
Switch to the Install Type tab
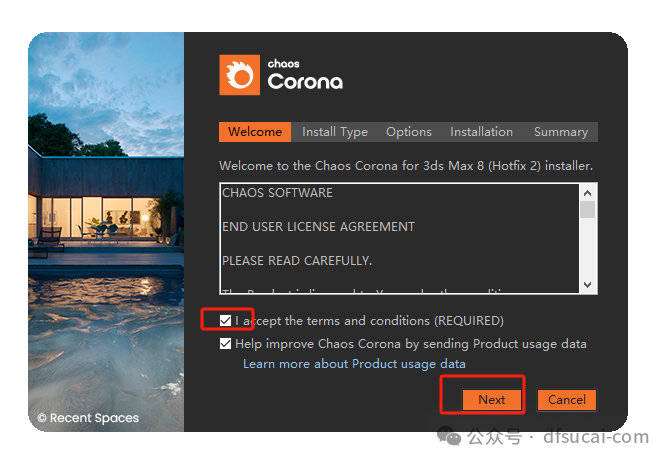pos(335,132)
